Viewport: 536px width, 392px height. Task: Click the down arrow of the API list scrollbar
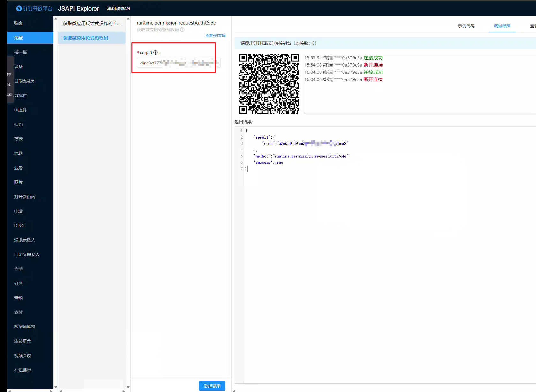pos(128,387)
